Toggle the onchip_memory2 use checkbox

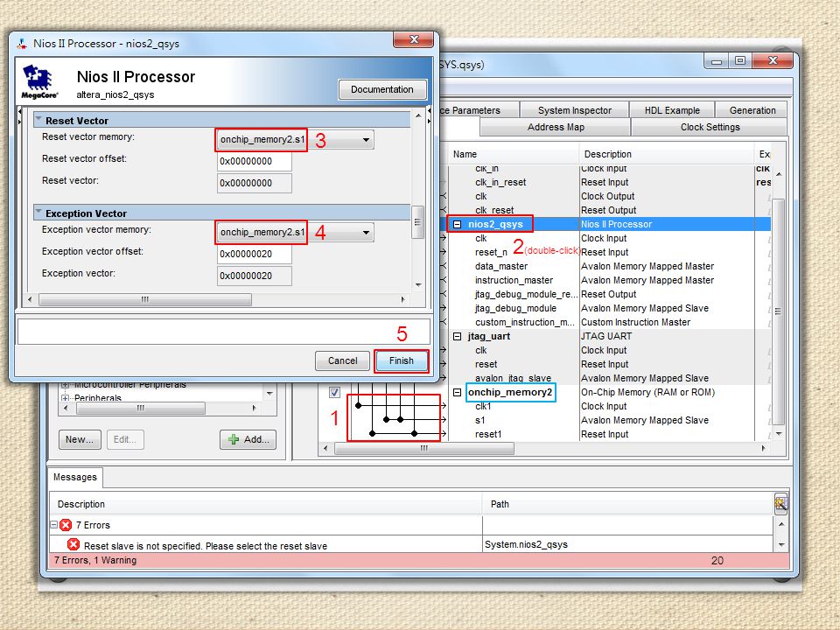coord(334,393)
